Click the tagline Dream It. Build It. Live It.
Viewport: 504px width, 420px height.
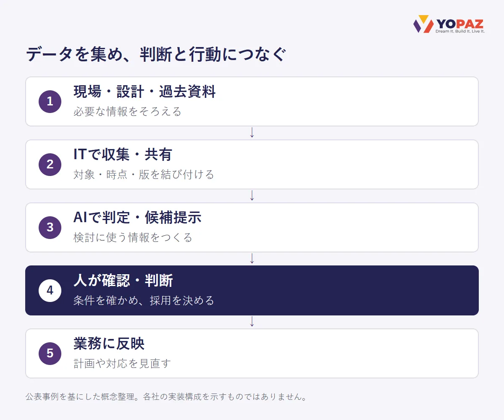[x=459, y=31]
